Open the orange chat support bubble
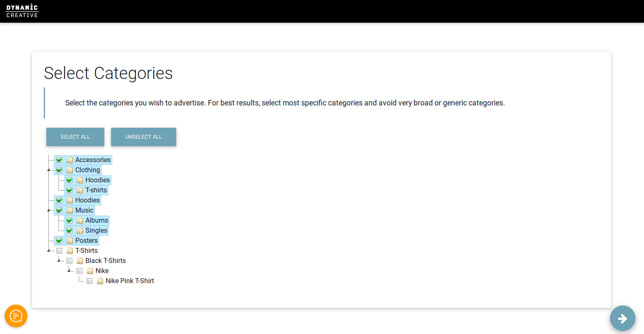 16,316
